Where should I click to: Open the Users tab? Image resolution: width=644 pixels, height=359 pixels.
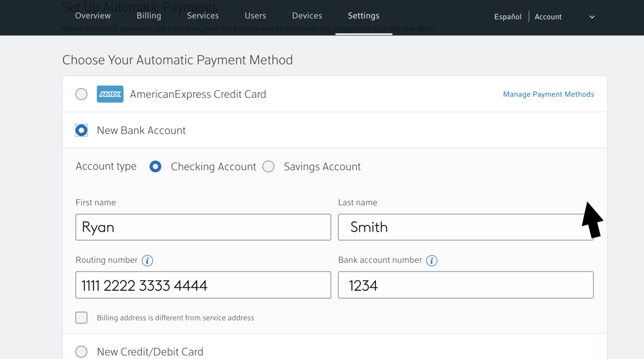coord(255,16)
